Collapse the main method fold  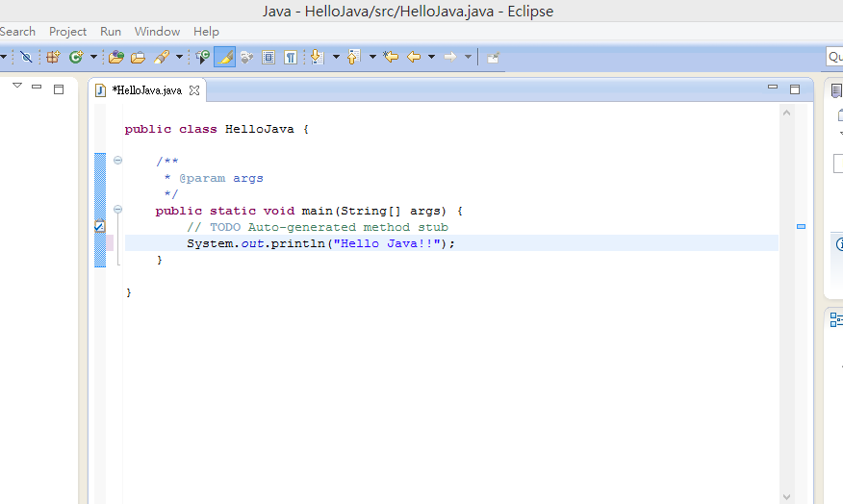117,209
